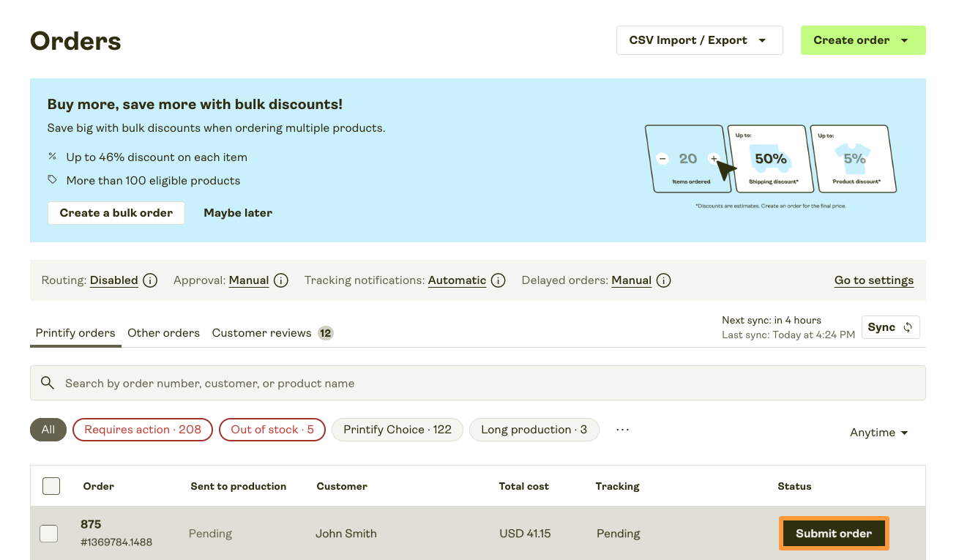Click the minus icon in bulk discount illustration
The width and height of the screenshot is (959, 560).
click(x=663, y=159)
